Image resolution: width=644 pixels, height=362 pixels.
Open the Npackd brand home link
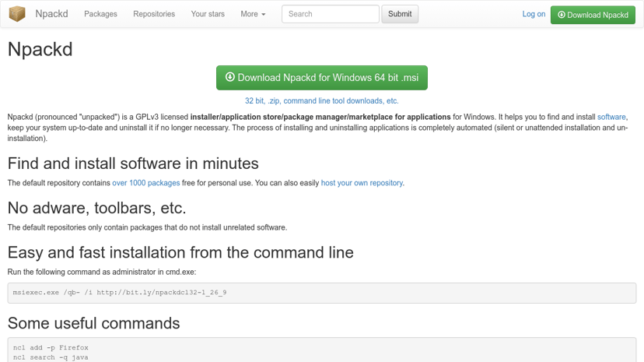[x=51, y=14]
